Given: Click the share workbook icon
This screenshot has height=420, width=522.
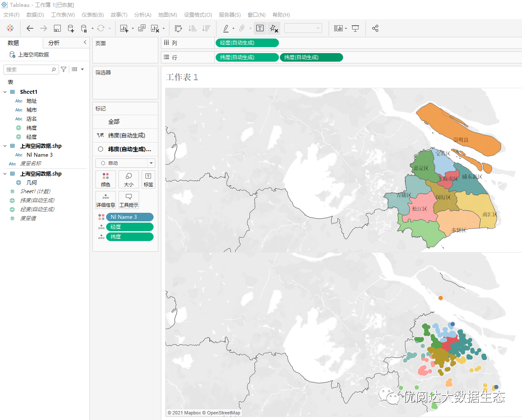Looking at the screenshot, I should click(375, 28).
